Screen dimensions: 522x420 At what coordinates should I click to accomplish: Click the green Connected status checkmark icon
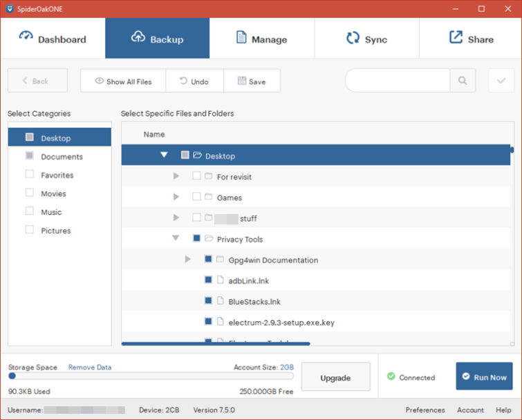click(x=391, y=376)
